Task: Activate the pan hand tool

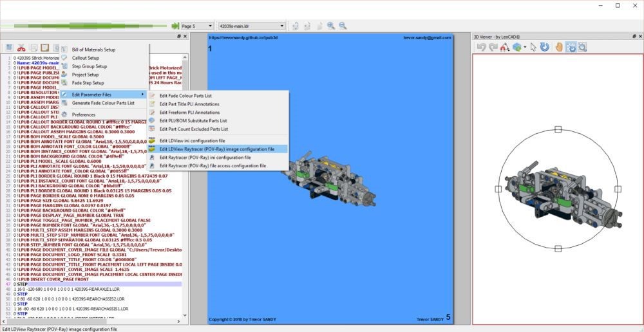Action: [x=559, y=47]
